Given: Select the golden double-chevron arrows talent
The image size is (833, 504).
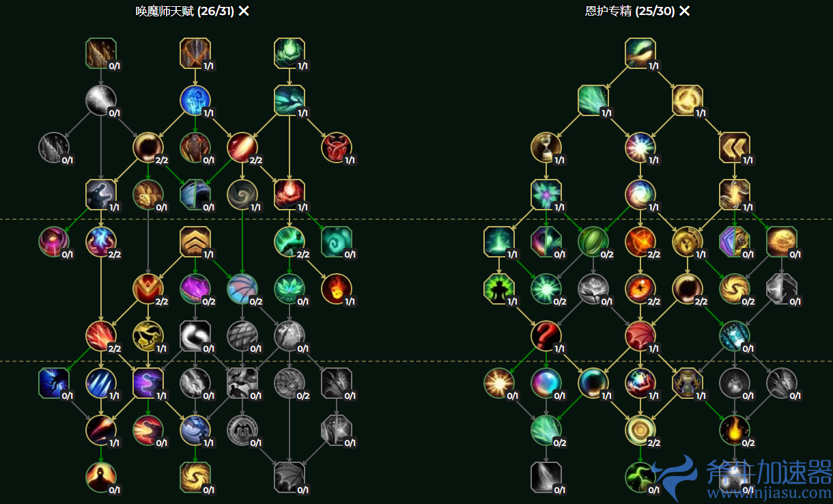Looking at the screenshot, I should [x=735, y=147].
